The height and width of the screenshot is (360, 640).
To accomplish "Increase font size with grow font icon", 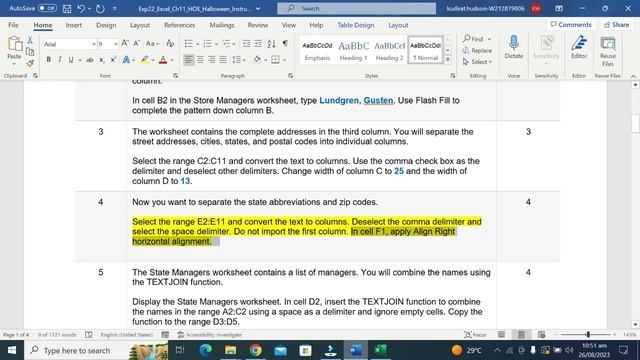I will [125, 43].
